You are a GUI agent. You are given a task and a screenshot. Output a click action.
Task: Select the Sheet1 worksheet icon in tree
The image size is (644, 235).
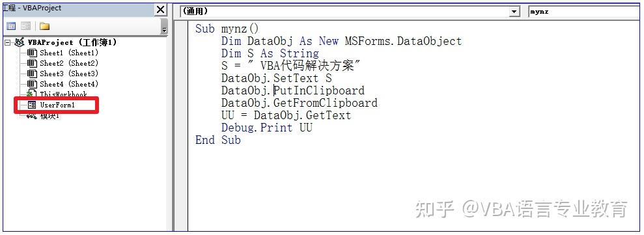[x=33, y=53]
